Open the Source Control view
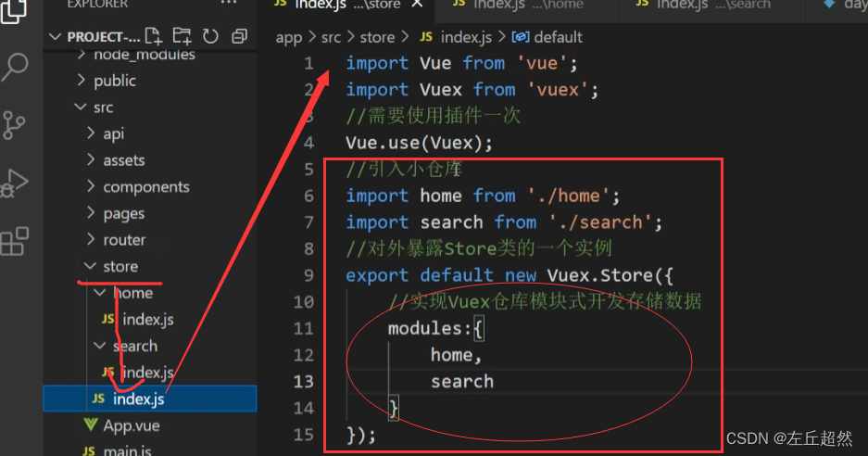This screenshot has width=868, height=456. tap(14, 125)
